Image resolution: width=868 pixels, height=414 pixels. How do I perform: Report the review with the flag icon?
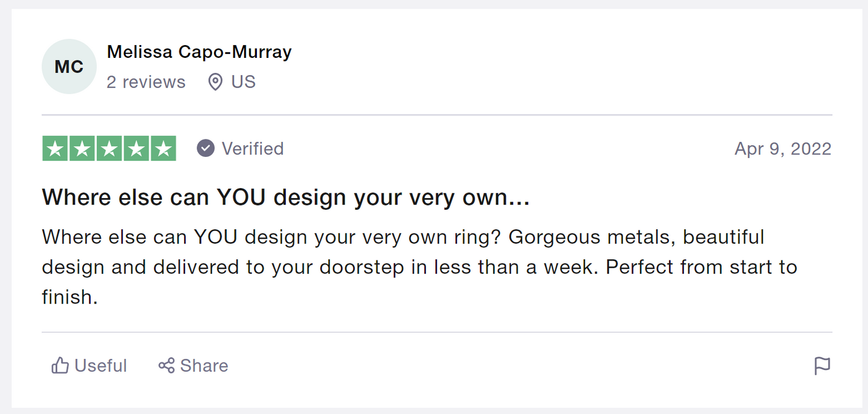click(822, 366)
